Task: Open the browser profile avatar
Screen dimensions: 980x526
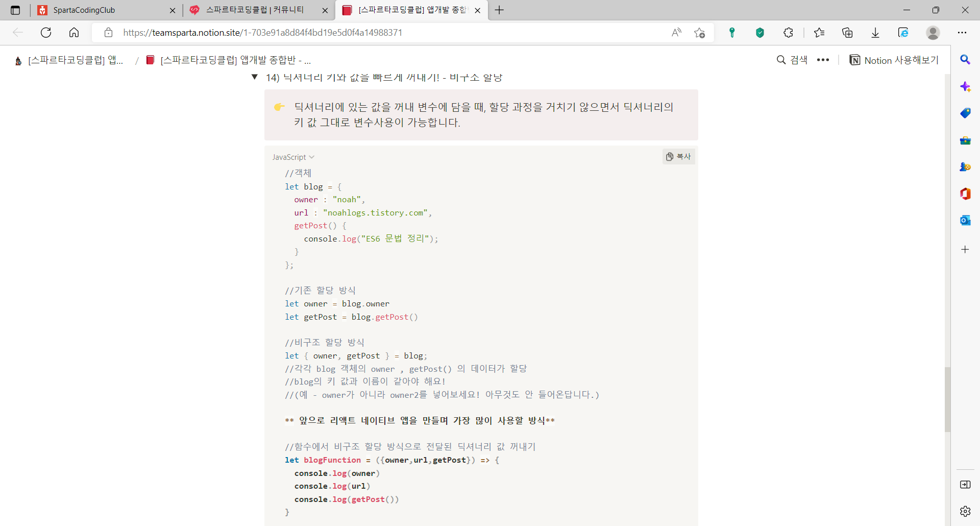Action: 933,33
